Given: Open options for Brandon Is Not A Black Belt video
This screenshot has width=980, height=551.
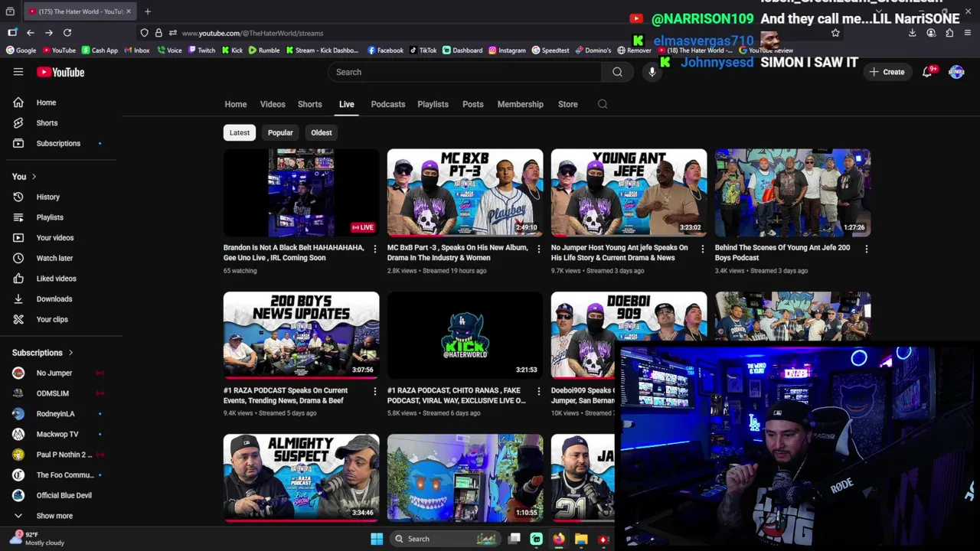Looking at the screenshot, I should [374, 249].
